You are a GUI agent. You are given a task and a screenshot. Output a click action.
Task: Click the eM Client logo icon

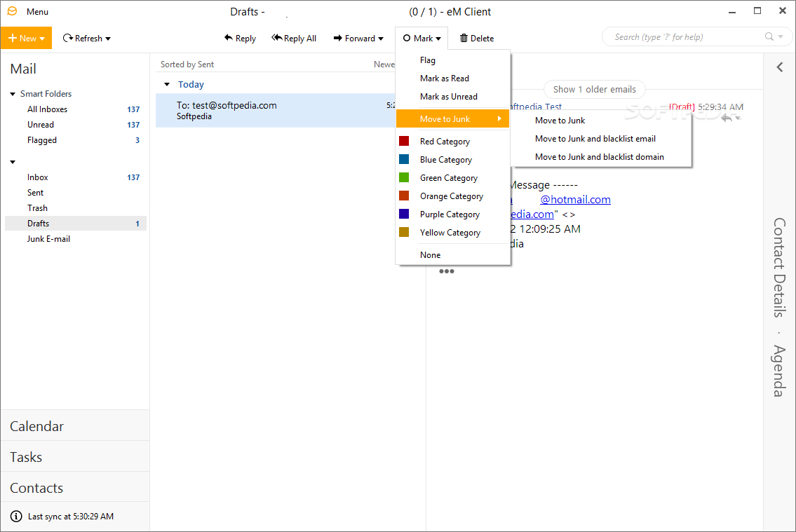(x=12, y=11)
